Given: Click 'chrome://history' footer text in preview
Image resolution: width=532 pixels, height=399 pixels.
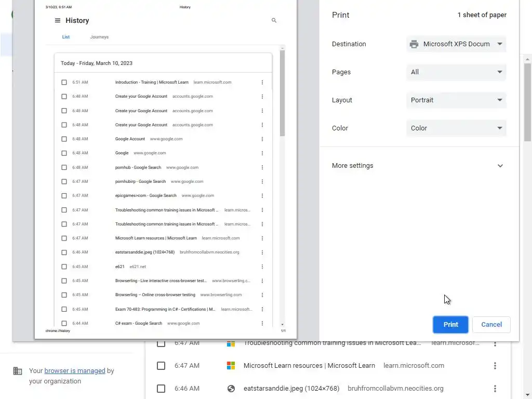Looking at the screenshot, I should pos(58,331).
